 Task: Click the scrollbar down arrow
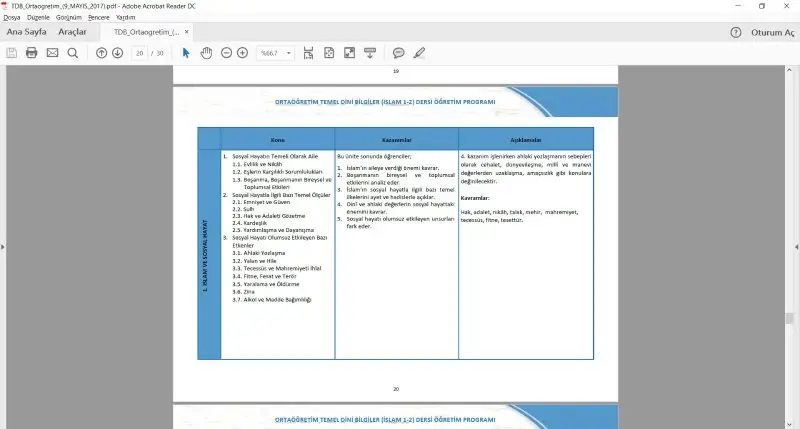pos(789,424)
